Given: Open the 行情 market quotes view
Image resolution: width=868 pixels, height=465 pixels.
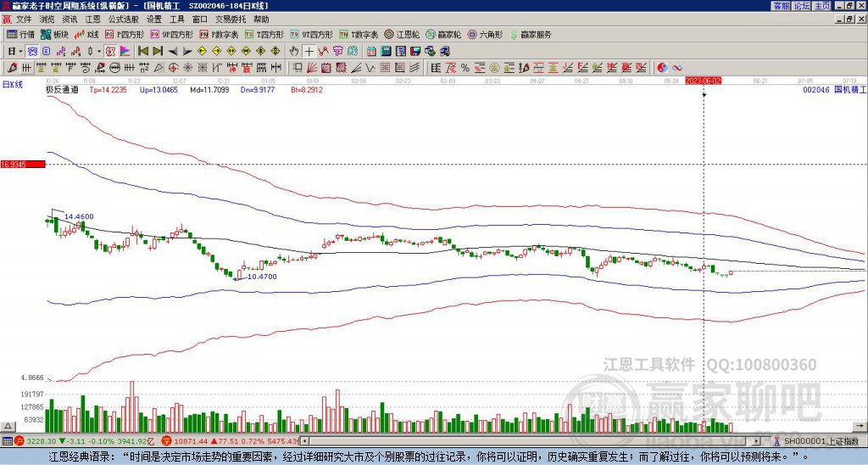Looking at the screenshot, I should pos(20,34).
